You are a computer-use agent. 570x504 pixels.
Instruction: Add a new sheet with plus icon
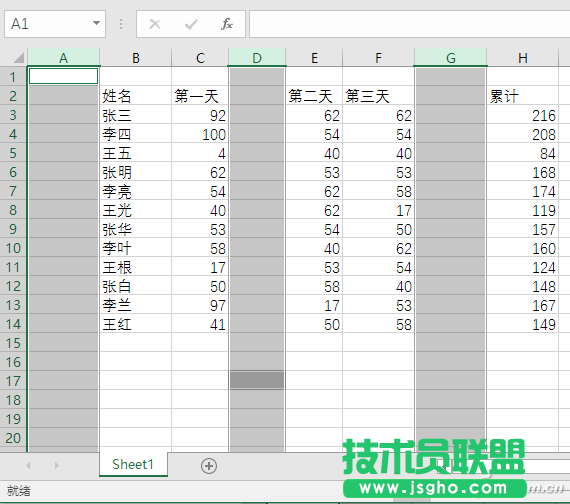209,466
